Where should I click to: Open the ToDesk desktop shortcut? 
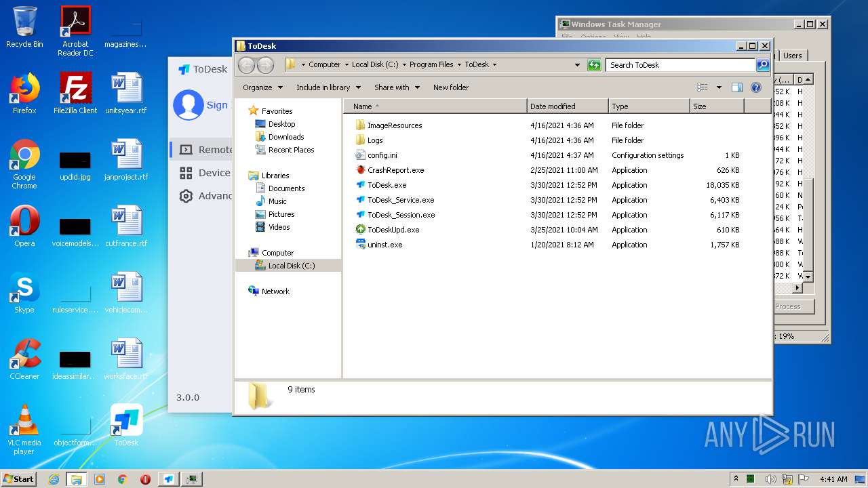click(x=126, y=426)
